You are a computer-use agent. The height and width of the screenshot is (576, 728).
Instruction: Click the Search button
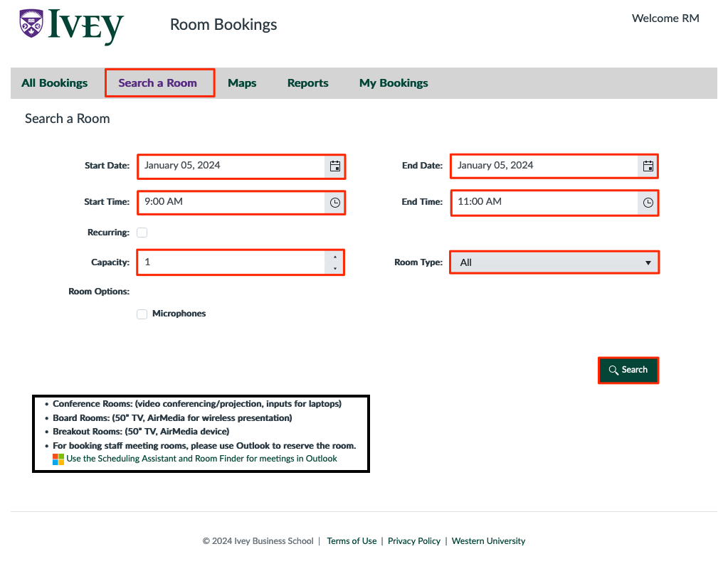pyautogui.click(x=628, y=370)
